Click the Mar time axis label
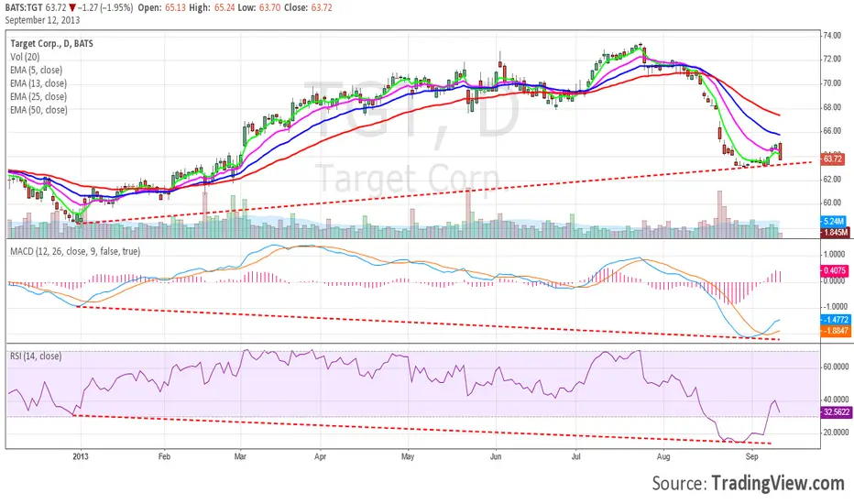 tap(240, 456)
